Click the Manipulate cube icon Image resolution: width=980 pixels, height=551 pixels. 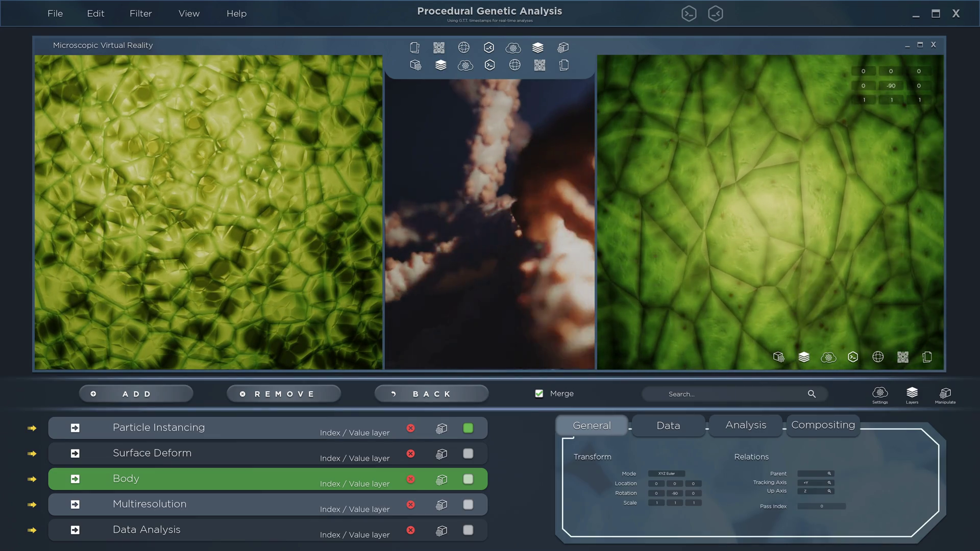[945, 394]
